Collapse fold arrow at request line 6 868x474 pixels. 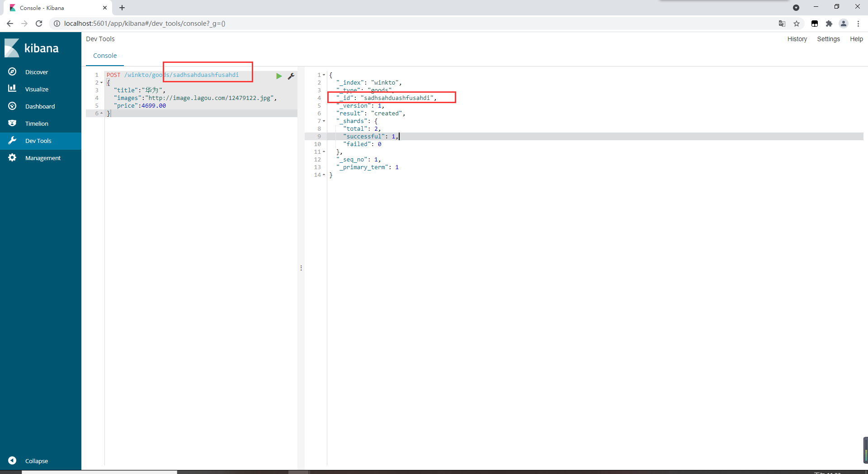tap(101, 114)
